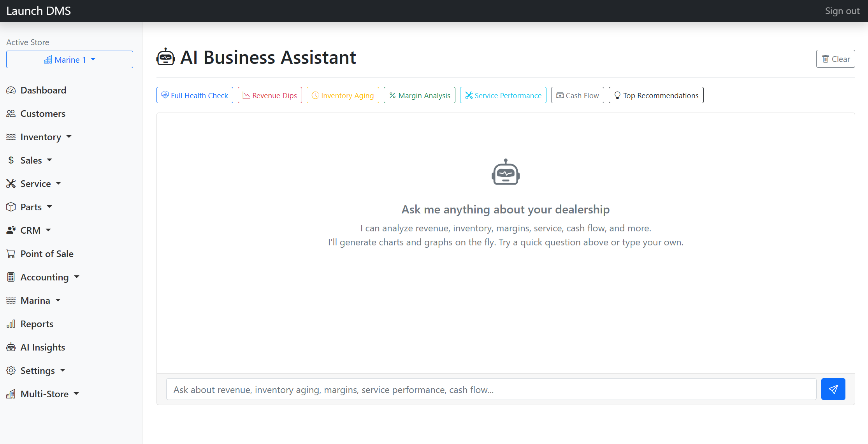868x444 pixels.
Task: Expand the CRM submenu caret
Action: (48, 231)
